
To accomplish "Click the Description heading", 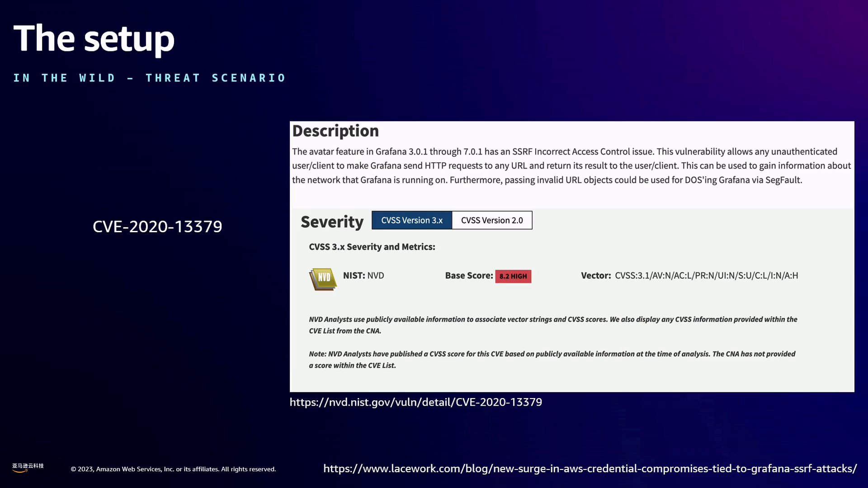I will point(335,131).
